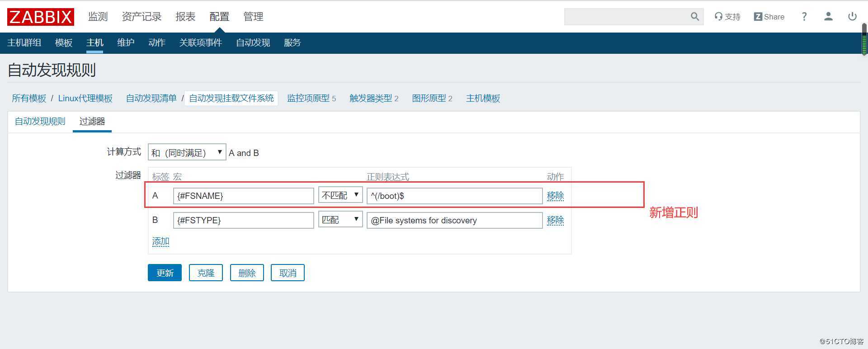Open the 配置 top menu
868x349 pixels.
pos(219,17)
